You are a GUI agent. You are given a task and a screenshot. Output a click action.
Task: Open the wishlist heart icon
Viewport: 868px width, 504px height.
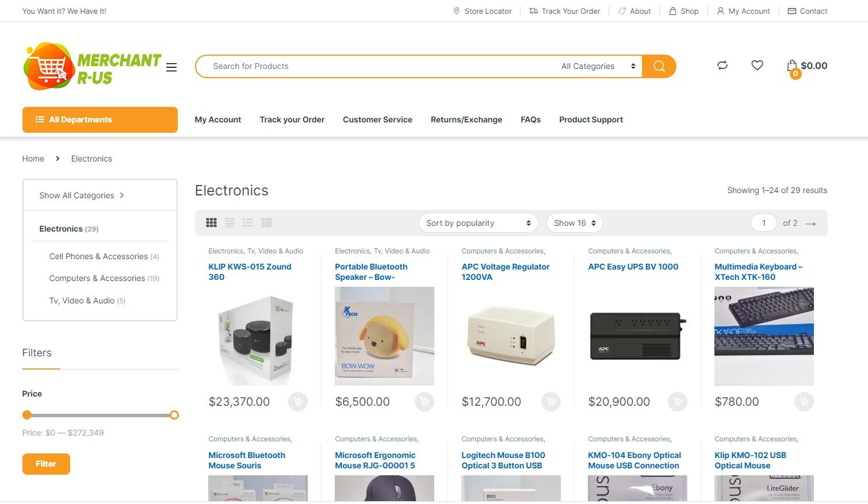coord(757,66)
